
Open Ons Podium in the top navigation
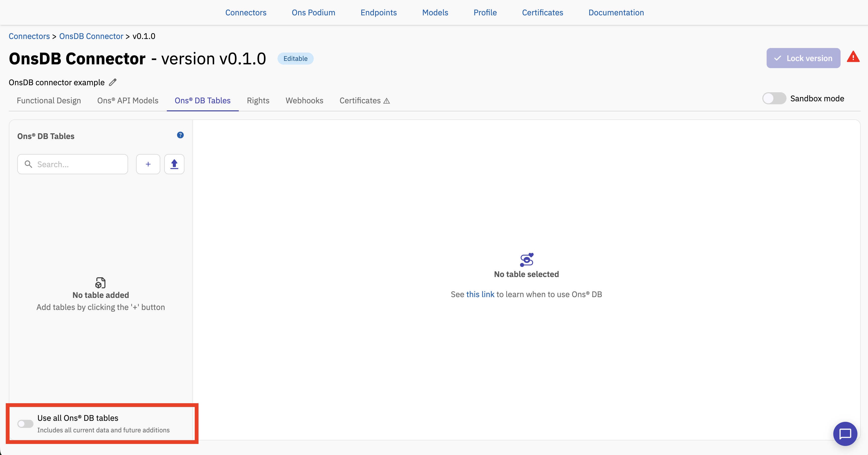[x=313, y=13]
